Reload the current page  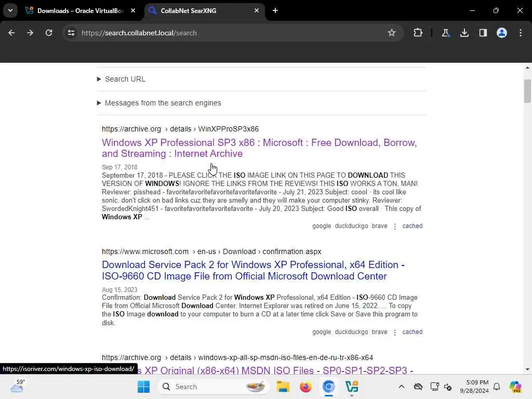coord(49,33)
